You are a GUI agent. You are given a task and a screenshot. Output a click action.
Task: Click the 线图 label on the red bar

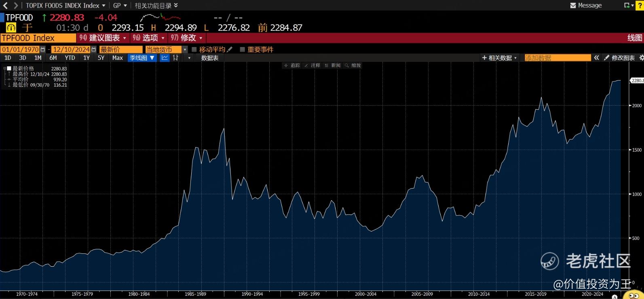[x=635, y=38]
